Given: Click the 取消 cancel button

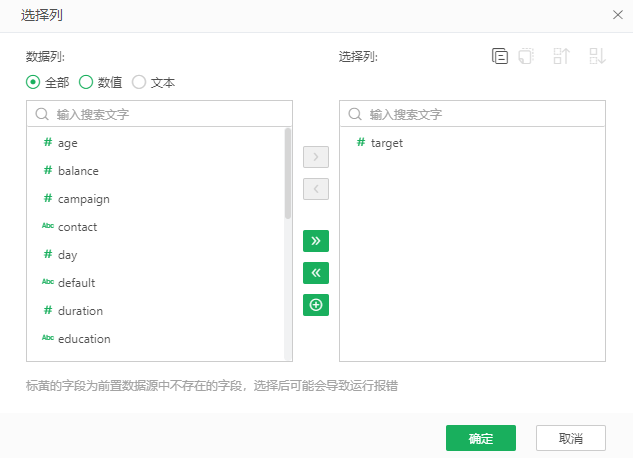Looking at the screenshot, I should (571, 438).
